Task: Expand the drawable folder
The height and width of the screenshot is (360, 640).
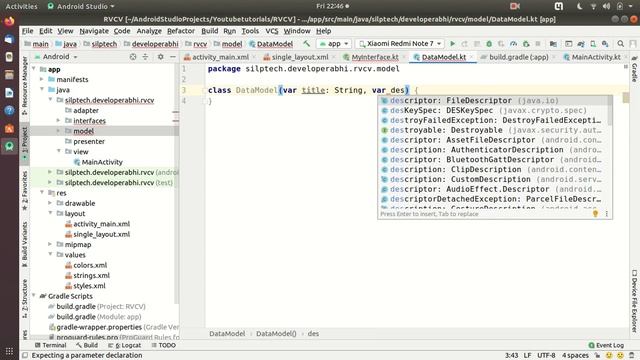Action: point(50,203)
